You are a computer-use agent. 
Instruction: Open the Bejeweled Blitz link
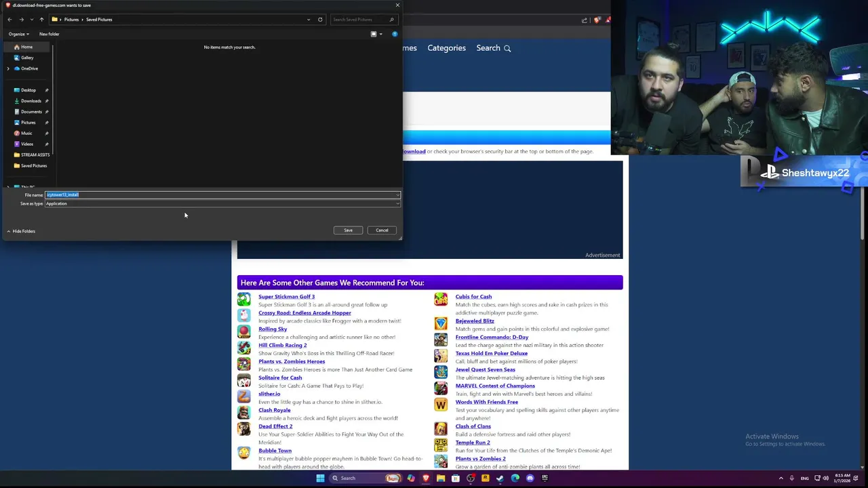(475, 321)
